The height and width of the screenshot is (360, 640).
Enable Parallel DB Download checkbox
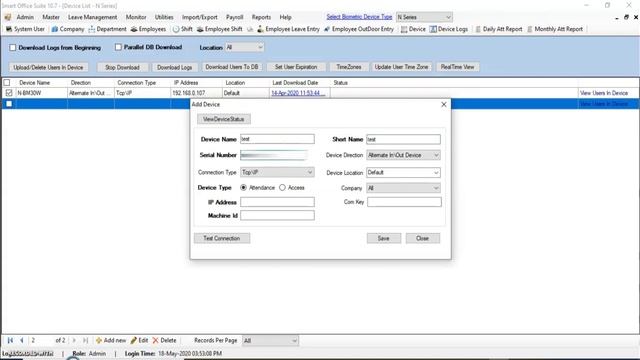118,47
